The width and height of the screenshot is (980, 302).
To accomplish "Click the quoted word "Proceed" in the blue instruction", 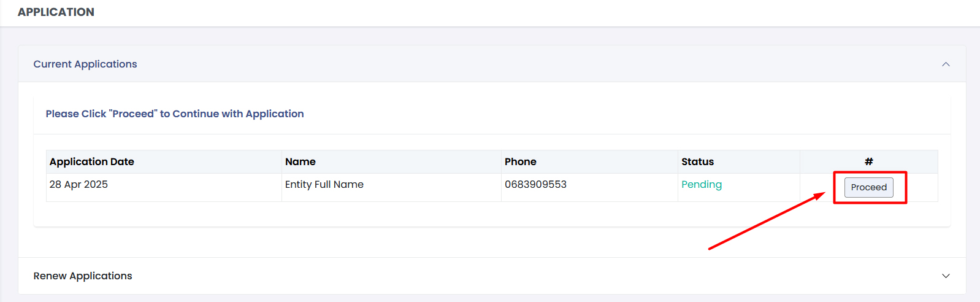I will pyautogui.click(x=133, y=114).
